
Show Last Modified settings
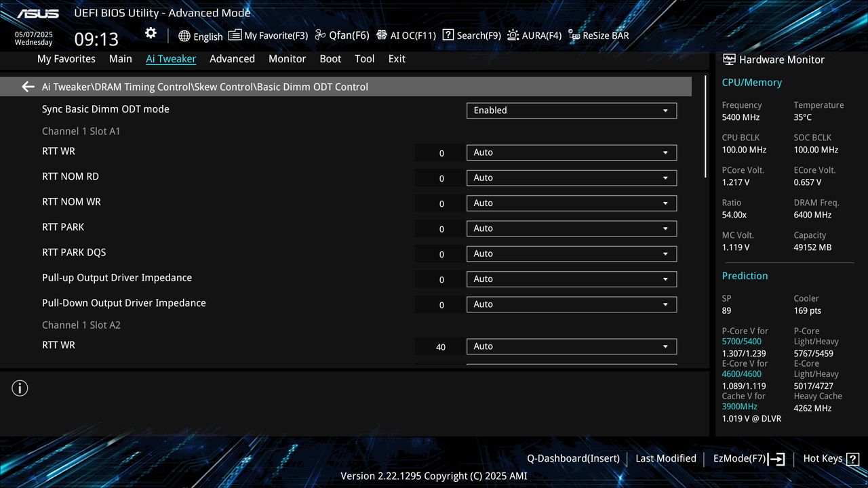(x=666, y=459)
